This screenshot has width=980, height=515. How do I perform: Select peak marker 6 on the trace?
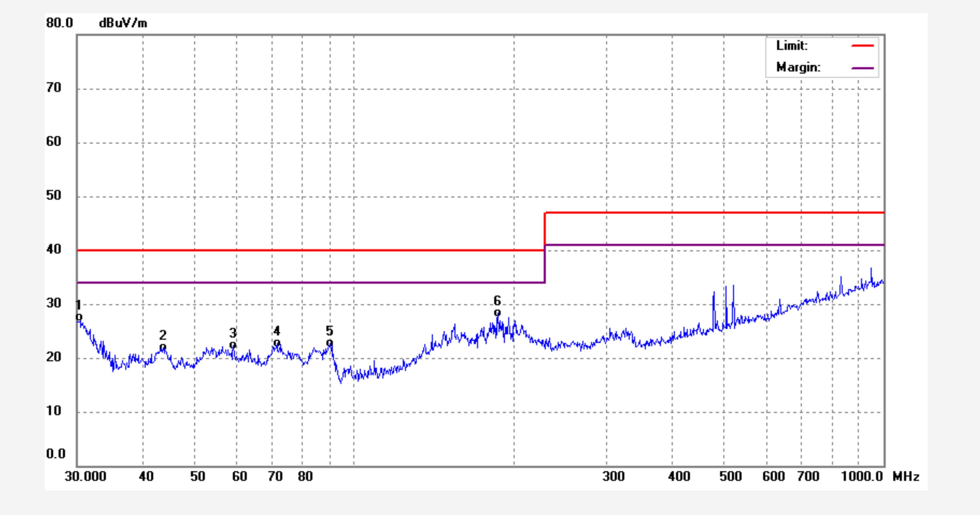pos(497,312)
